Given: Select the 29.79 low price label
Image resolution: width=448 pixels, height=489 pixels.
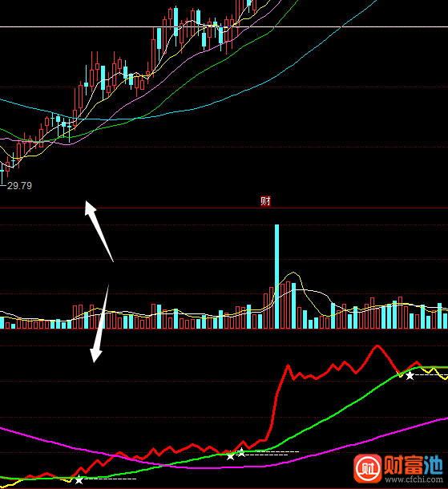Looking at the screenshot, I should 19,186.
